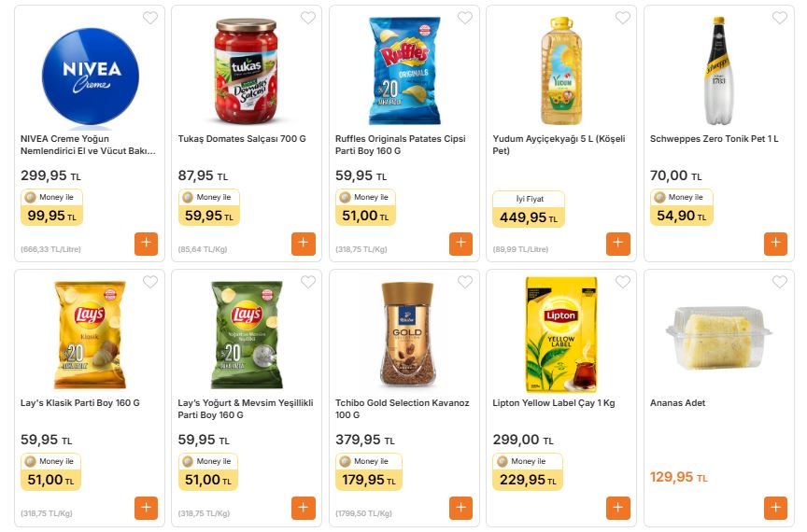Click the Money ile 99,95 TL price badge
The image size is (807, 532).
(52, 208)
